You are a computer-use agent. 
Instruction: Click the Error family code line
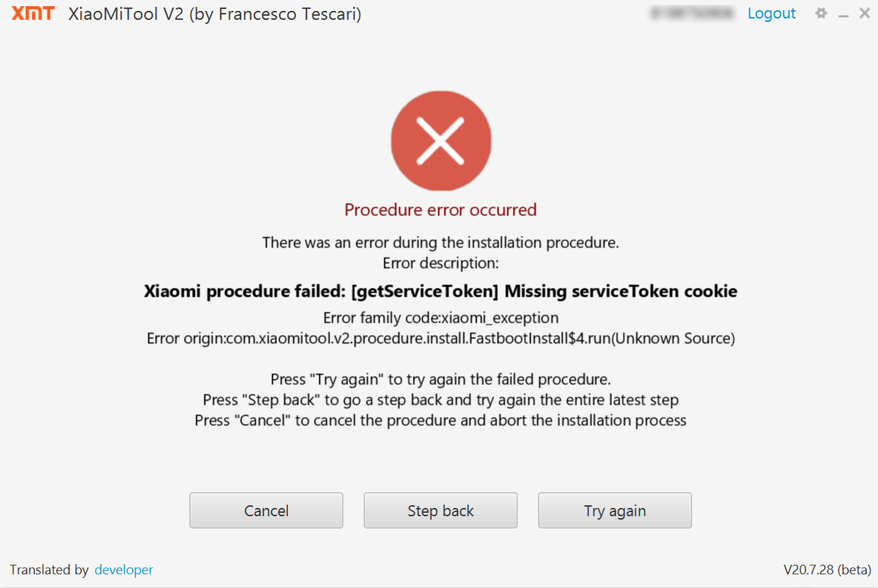[x=440, y=318]
